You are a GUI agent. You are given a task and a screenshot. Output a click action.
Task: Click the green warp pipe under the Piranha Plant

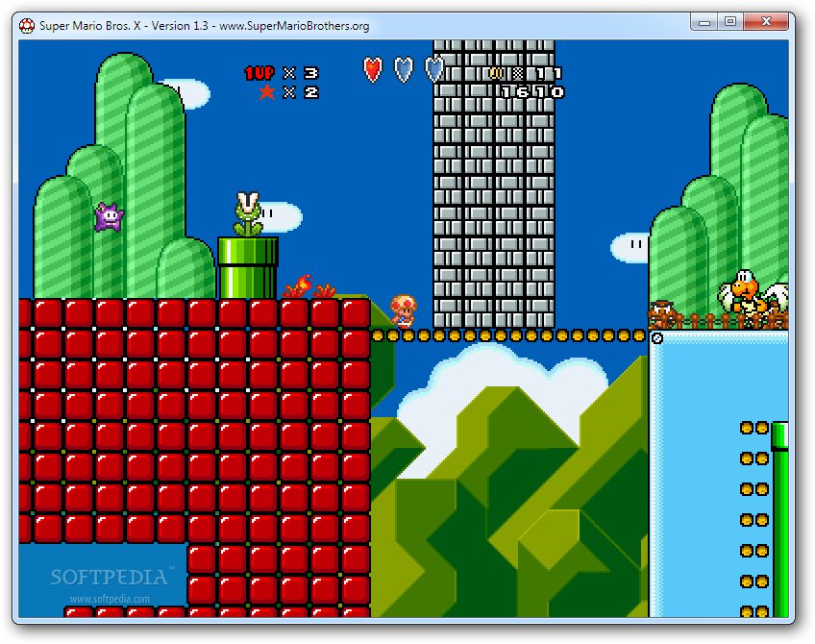(248, 267)
